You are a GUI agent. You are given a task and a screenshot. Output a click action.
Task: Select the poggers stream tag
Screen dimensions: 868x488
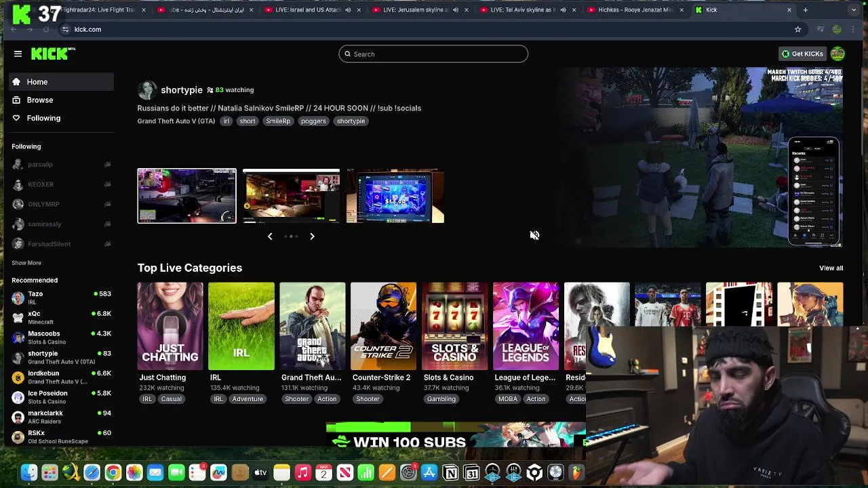click(313, 121)
